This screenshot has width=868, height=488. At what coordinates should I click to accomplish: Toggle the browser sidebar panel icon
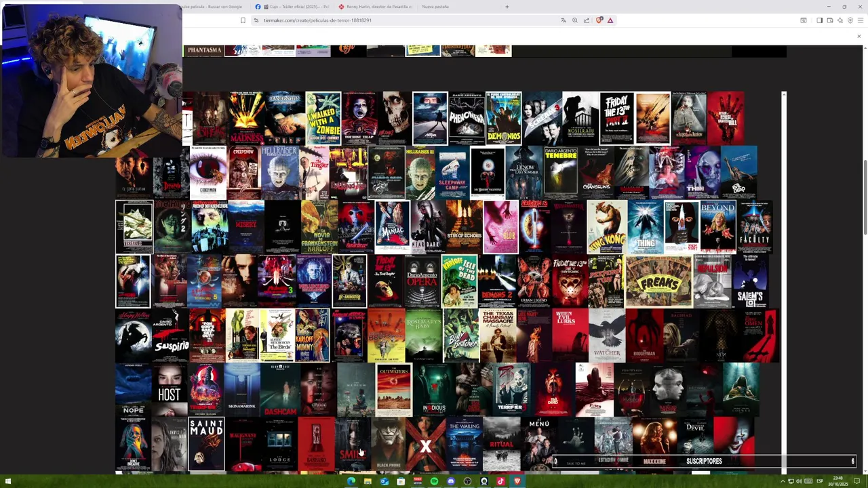tap(819, 20)
